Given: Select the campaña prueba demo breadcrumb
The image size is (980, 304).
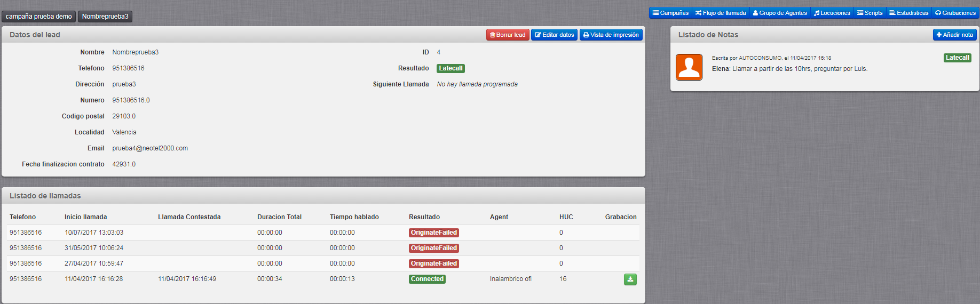Looking at the screenshot, I should click(x=38, y=17).
